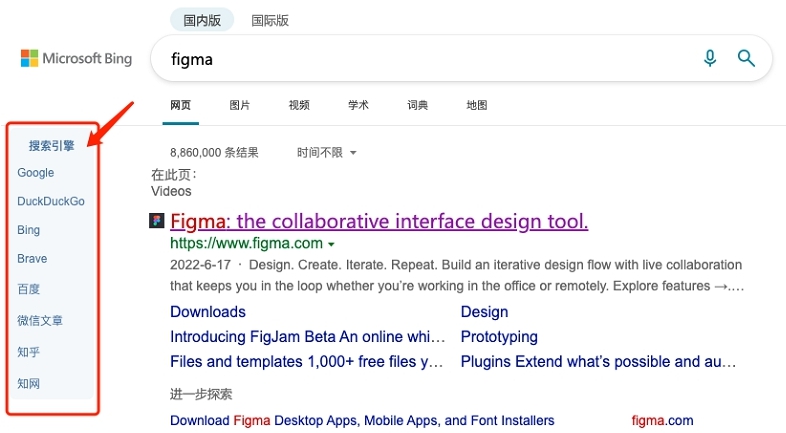Click the Microsoft Bing logo
786x433 pixels.
[x=77, y=59]
